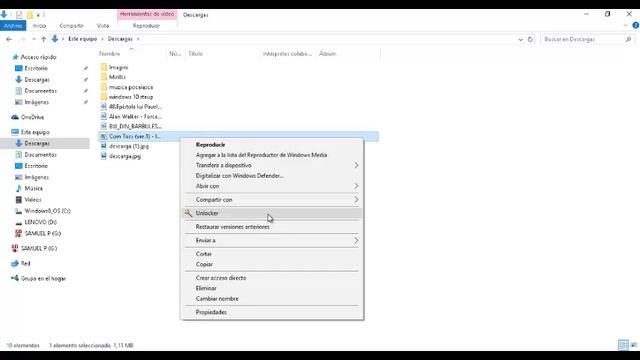
Task: Select descarga.jpg file
Action: tap(124, 156)
